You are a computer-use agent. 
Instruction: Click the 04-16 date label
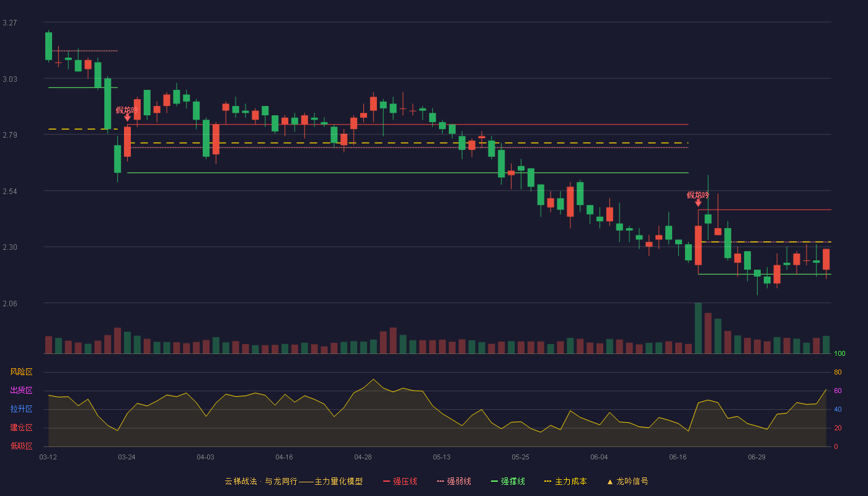284,457
